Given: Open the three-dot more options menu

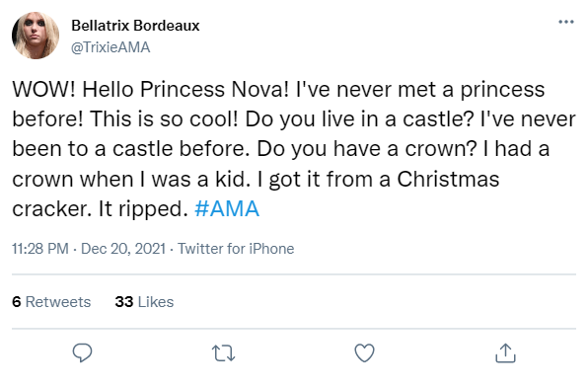Looking at the screenshot, I should click(x=566, y=22).
